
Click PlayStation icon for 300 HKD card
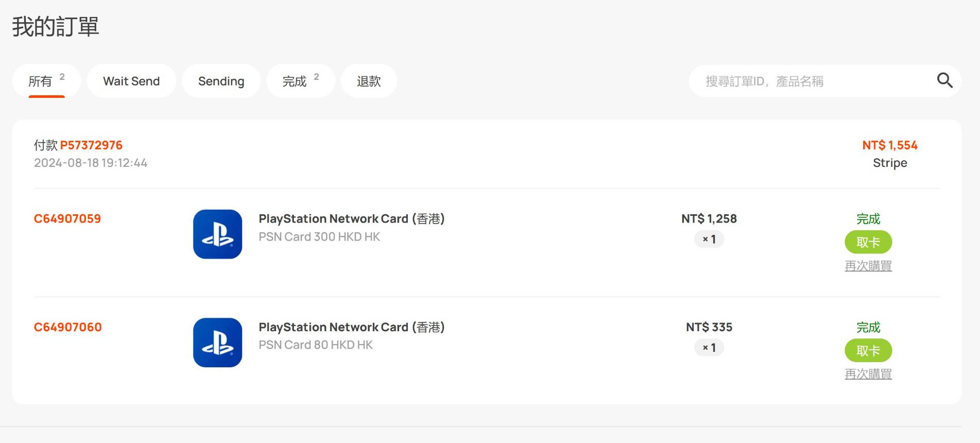pyautogui.click(x=217, y=234)
